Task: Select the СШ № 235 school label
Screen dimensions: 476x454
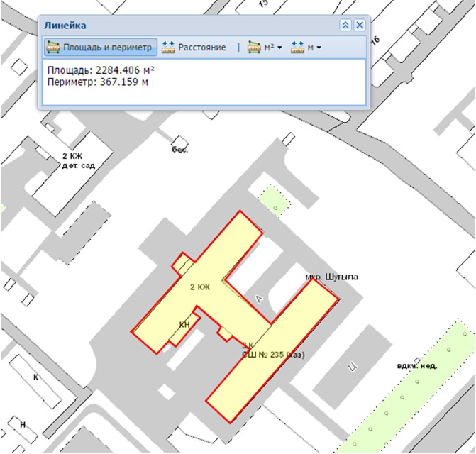Action: pos(272,354)
